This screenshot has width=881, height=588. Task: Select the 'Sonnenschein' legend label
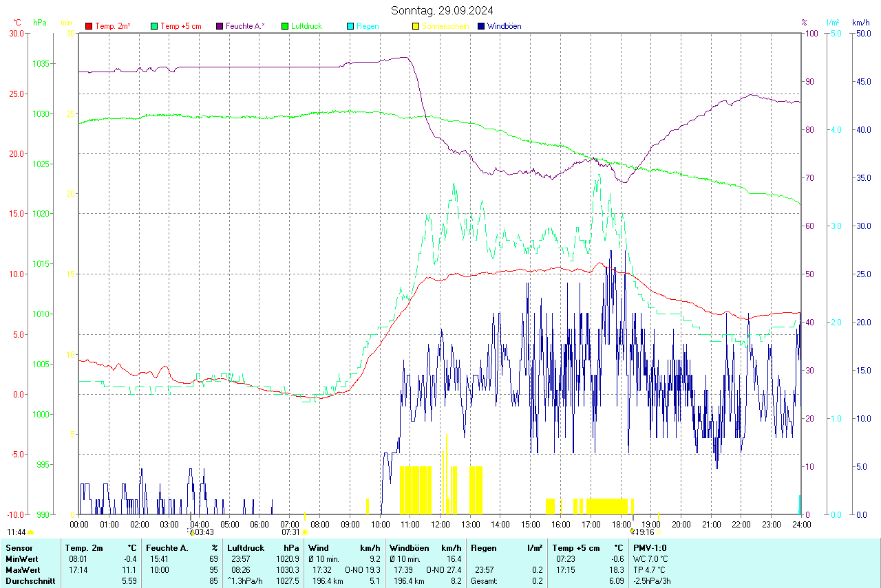[x=445, y=26]
